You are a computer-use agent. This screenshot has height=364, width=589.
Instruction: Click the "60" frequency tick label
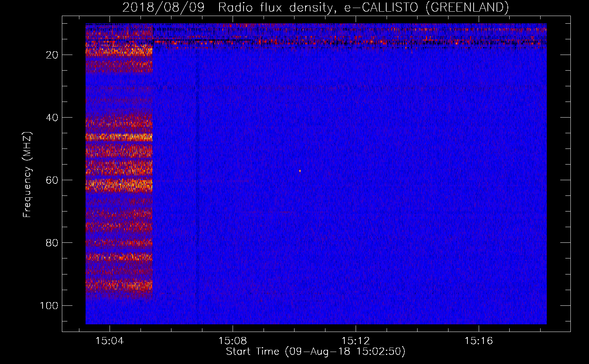(52, 180)
